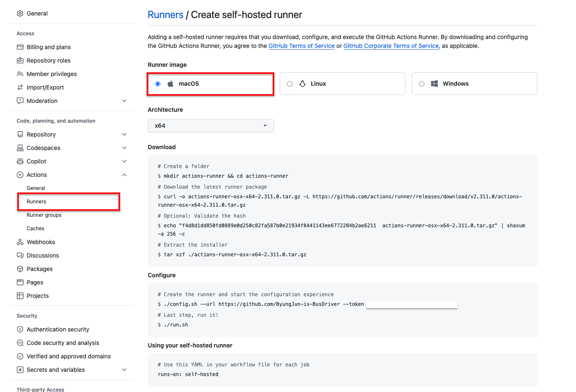Click the Pages browser icon
This screenshot has height=392, width=576.
point(20,282)
